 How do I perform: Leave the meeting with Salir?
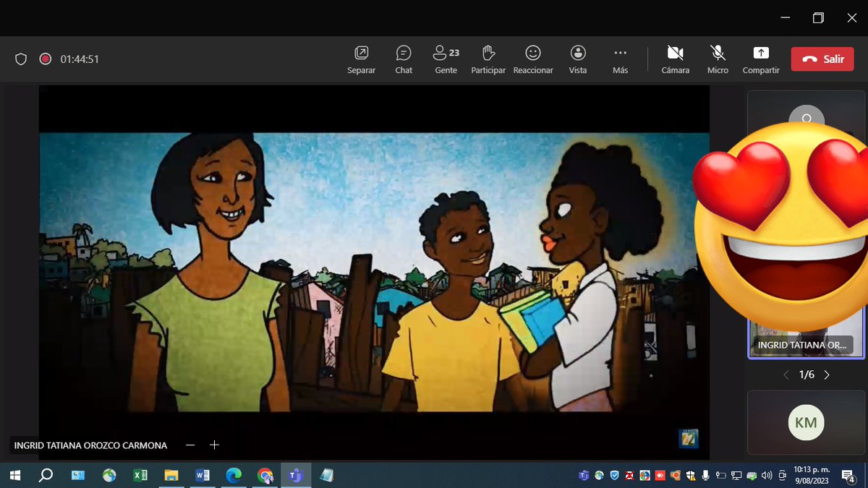click(x=822, y=59)
